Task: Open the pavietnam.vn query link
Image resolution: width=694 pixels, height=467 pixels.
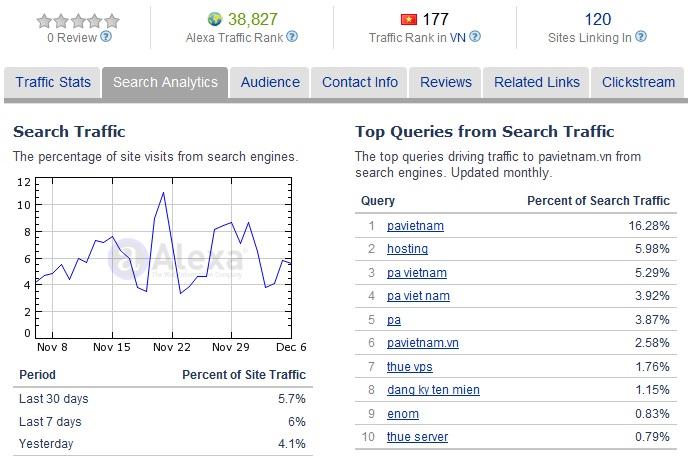Action: (423, 343)
